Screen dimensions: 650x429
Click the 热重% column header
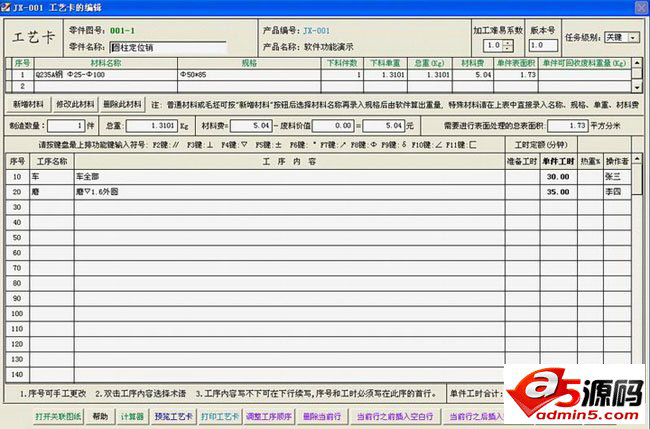coord(590,161)
